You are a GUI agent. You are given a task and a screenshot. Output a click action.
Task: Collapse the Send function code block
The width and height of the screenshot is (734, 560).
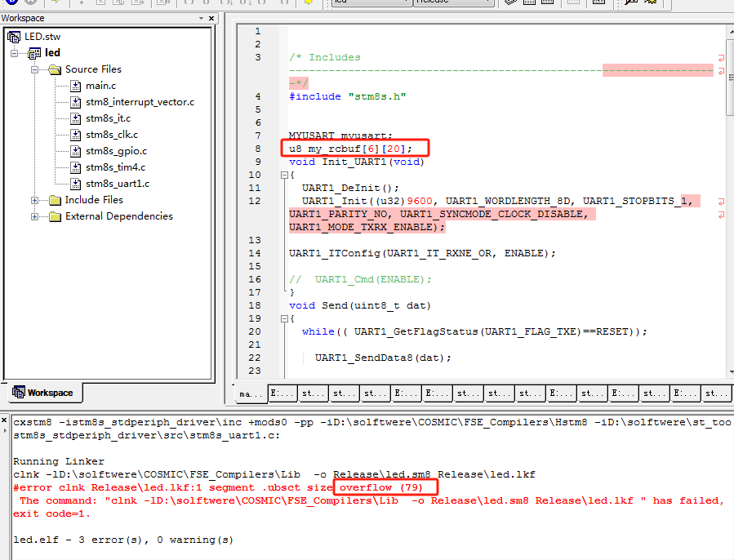click(283, 319)
